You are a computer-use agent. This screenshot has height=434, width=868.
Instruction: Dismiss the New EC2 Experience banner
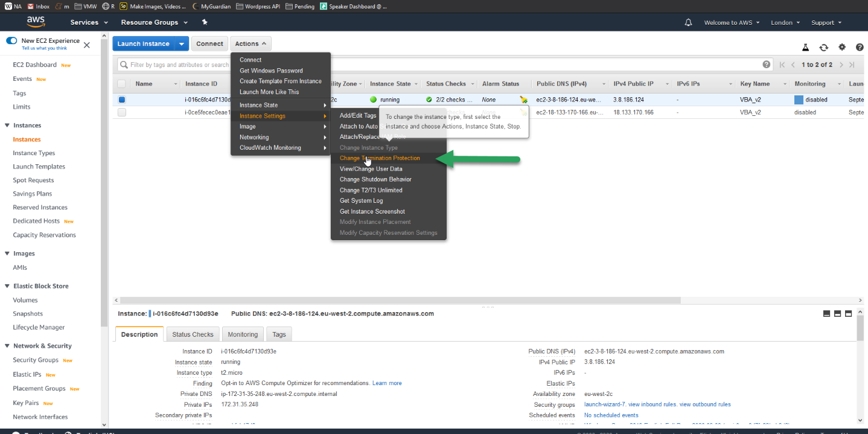pos(86,45)
